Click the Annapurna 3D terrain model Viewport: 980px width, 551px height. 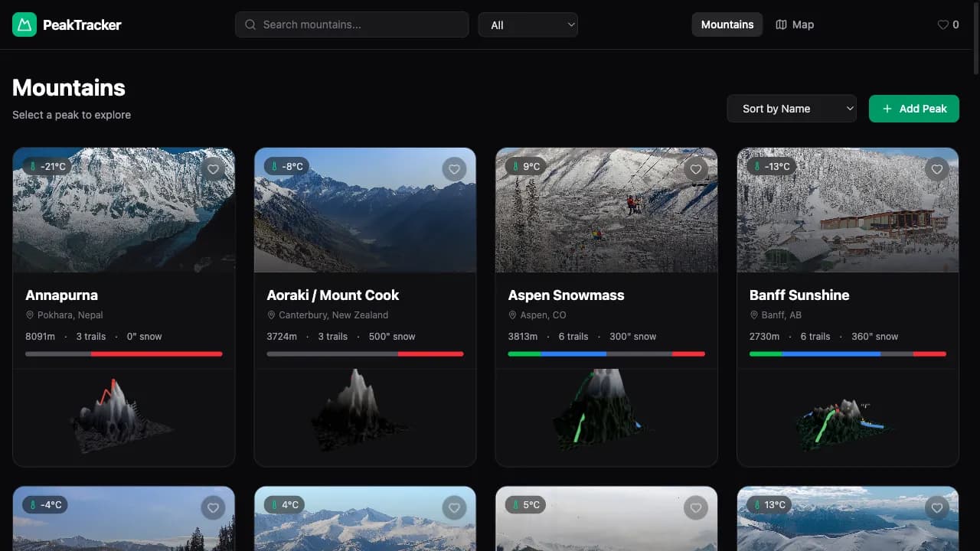[x=122, y=416]
